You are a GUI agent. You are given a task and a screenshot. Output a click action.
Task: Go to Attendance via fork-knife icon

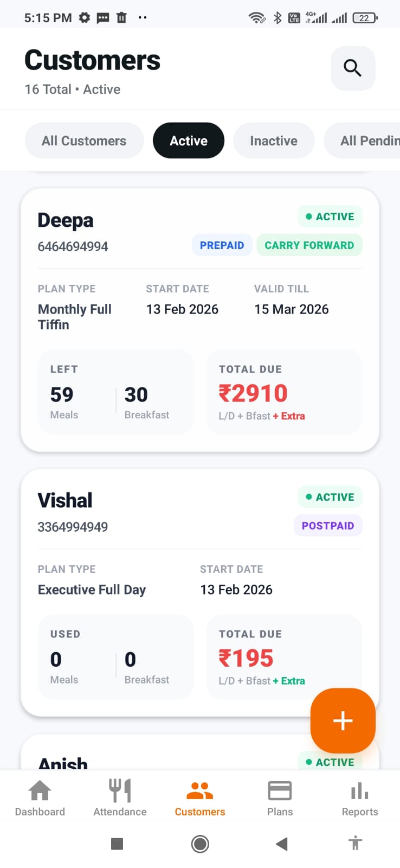click(120, 791)
